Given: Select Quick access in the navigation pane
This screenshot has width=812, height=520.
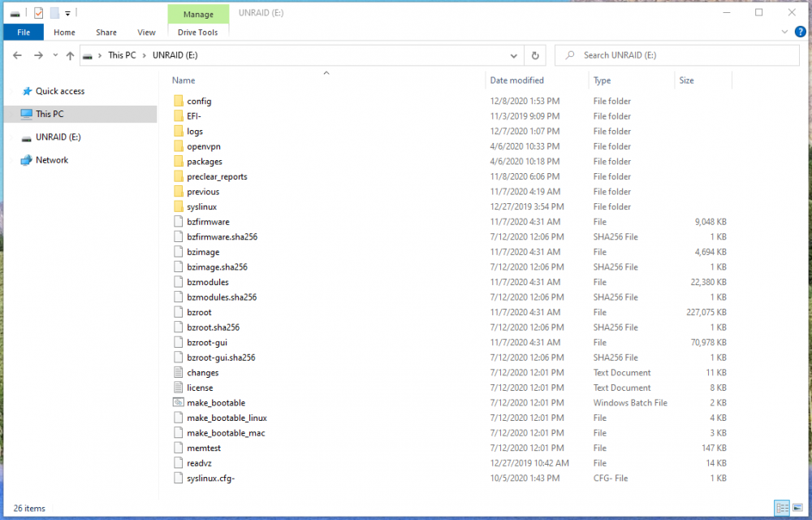Looking at the screenshot, I should coord(60,91).
